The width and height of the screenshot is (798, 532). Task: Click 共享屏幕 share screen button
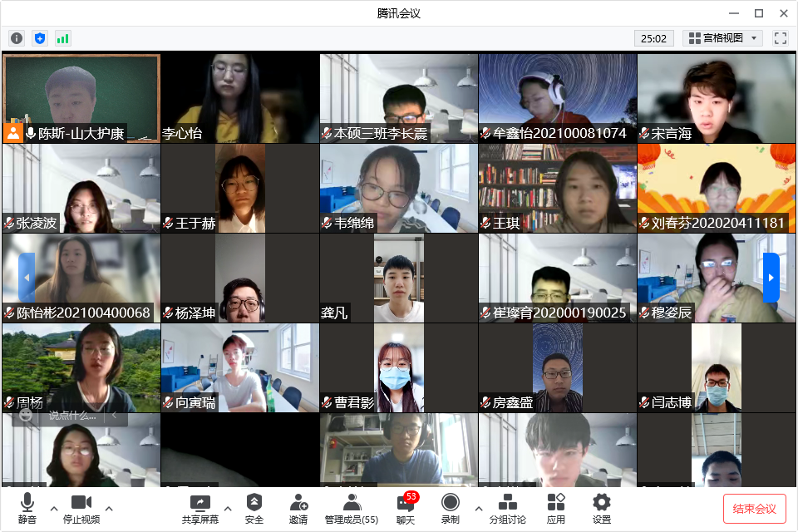tap(200, 508)
